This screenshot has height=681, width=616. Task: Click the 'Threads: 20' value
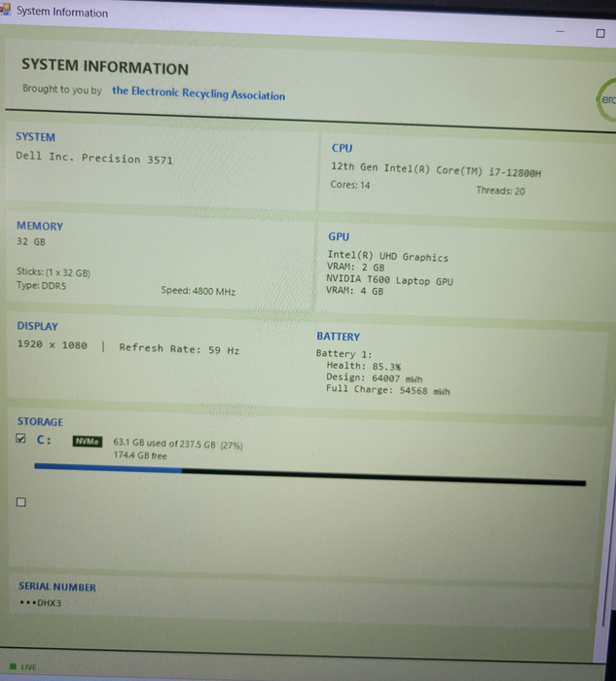[500, 191]
